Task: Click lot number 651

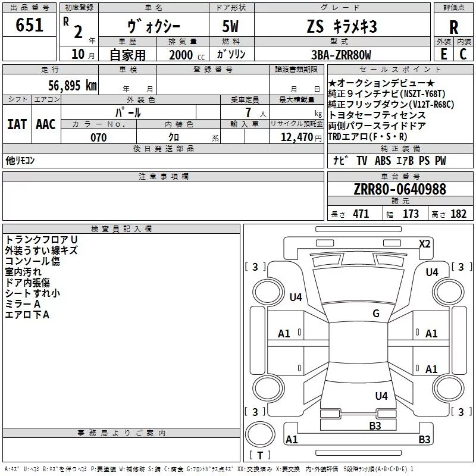Action: coord(29,24)
